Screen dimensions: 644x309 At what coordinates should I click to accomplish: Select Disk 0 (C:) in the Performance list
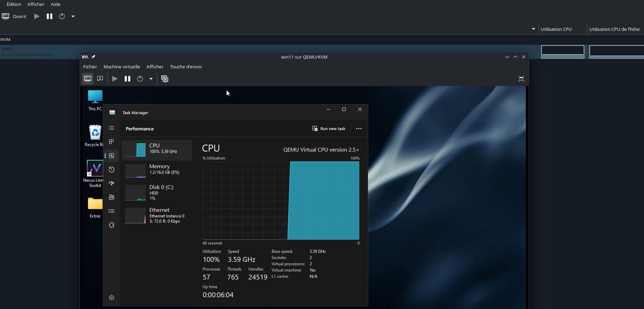(157, 192)
